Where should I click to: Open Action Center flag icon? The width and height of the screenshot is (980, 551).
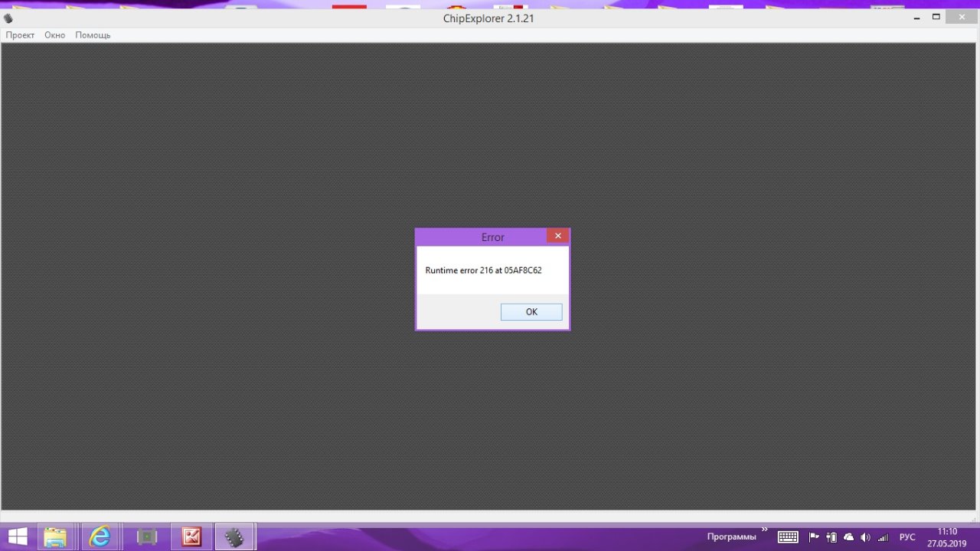click(x=814, y=537)
